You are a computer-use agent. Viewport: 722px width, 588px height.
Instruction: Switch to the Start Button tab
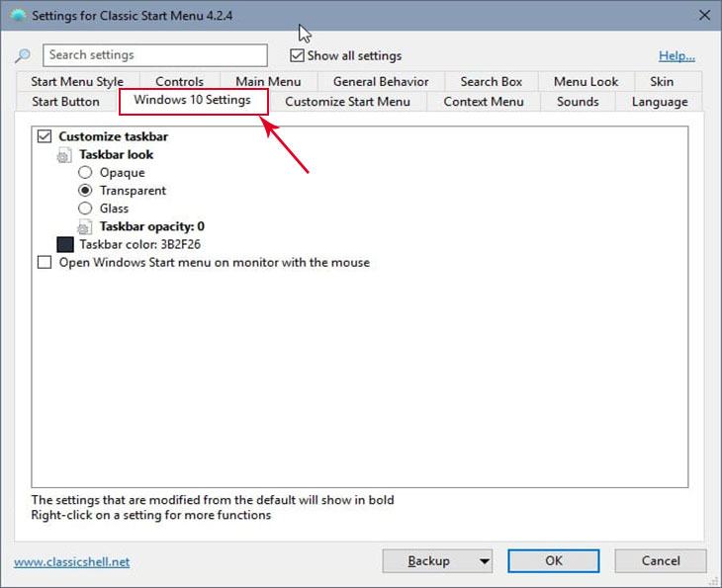[66, 102]
